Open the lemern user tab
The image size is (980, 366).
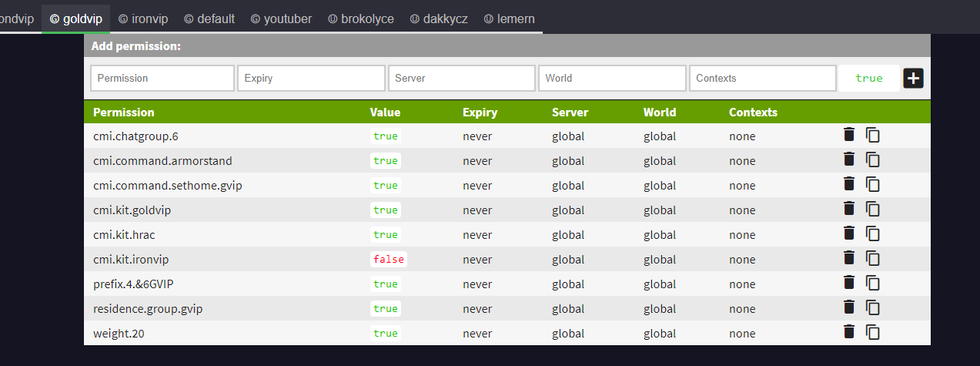510,18
